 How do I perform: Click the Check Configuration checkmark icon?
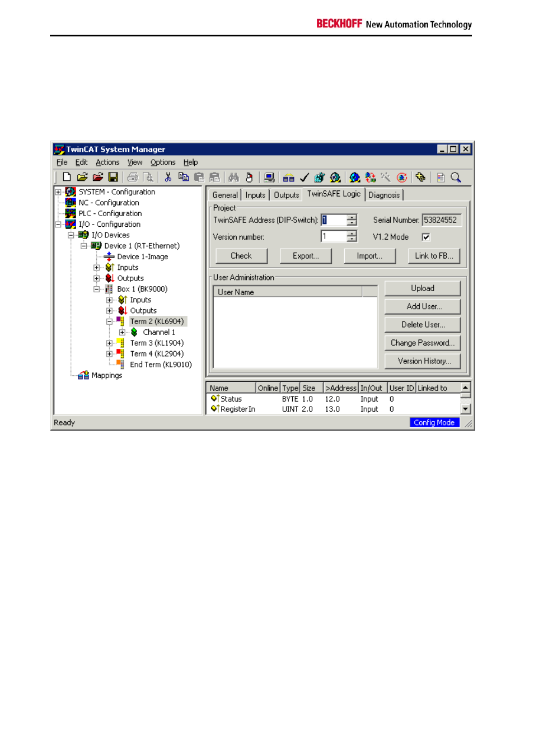point(305,177)
